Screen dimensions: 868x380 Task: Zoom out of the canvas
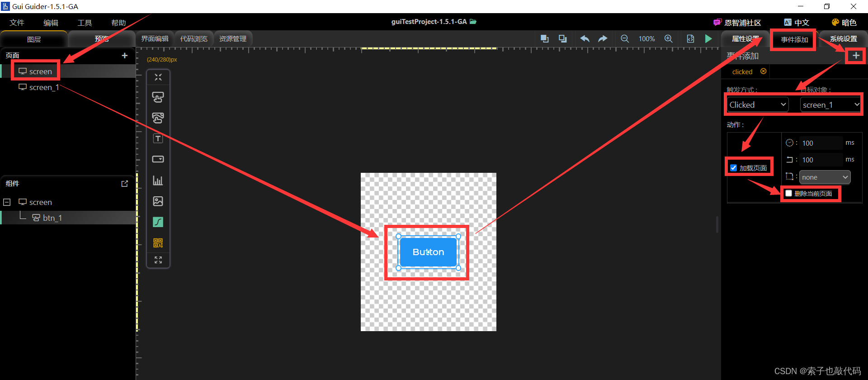(625, 39)
